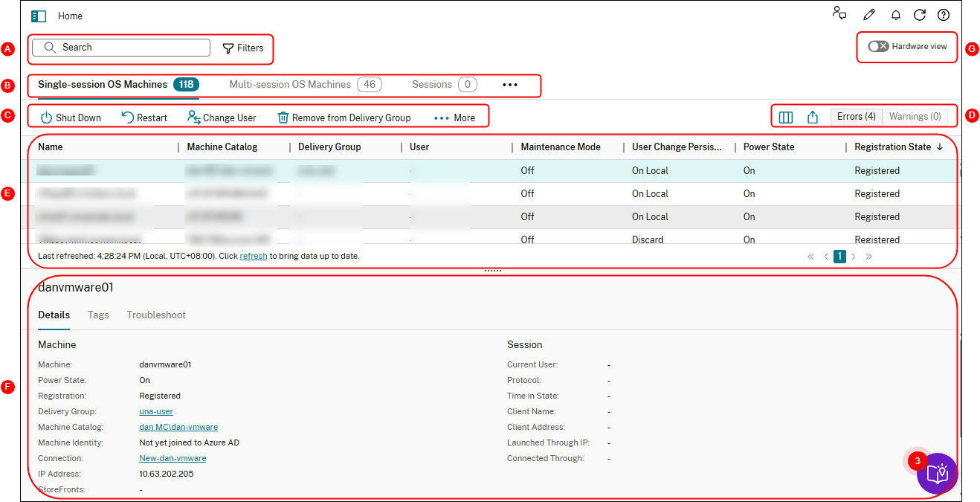980x502 pixels.
Task: Open the purple guide book widget
Action: [x=937, y=474]
